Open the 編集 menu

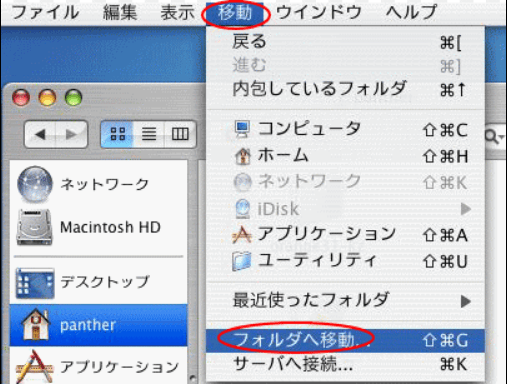point(120,13)
